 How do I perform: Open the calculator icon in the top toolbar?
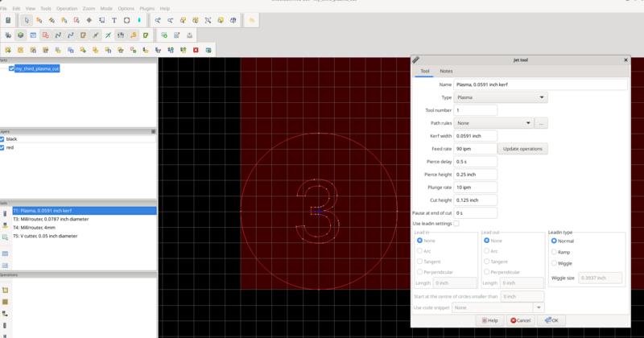pos(8,20)
